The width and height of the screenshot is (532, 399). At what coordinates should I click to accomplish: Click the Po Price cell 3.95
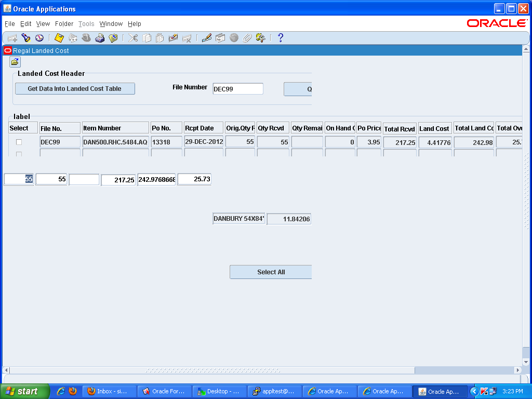[369, 142]
